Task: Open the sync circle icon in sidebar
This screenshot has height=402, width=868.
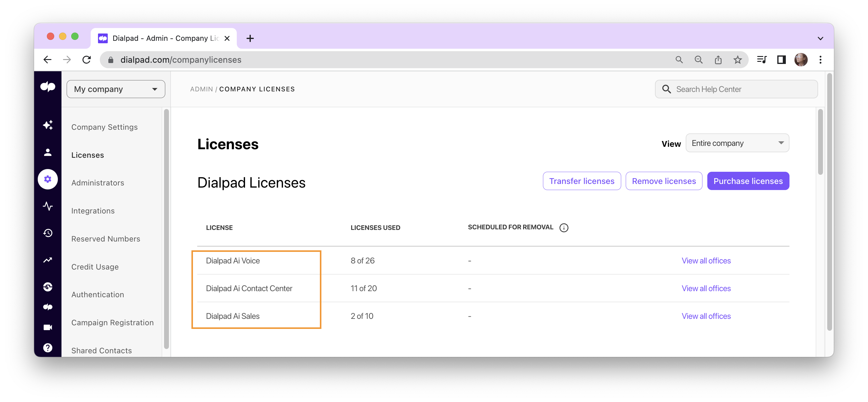Action: (47, 287)
